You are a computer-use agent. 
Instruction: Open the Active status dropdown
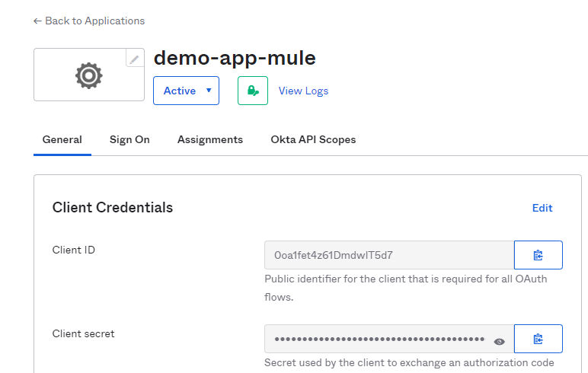coord(186,91)
